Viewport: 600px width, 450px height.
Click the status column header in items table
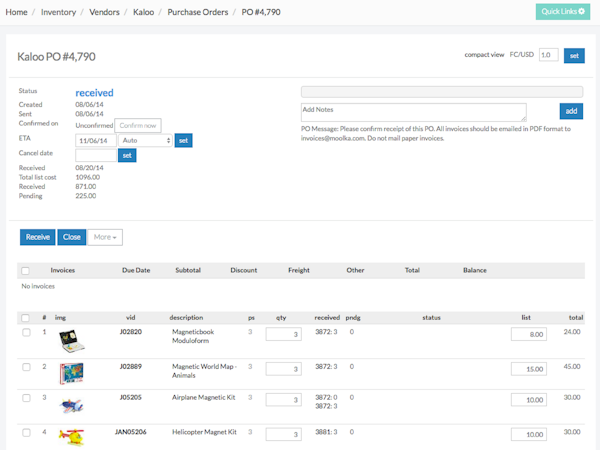(x=431, y=318)
